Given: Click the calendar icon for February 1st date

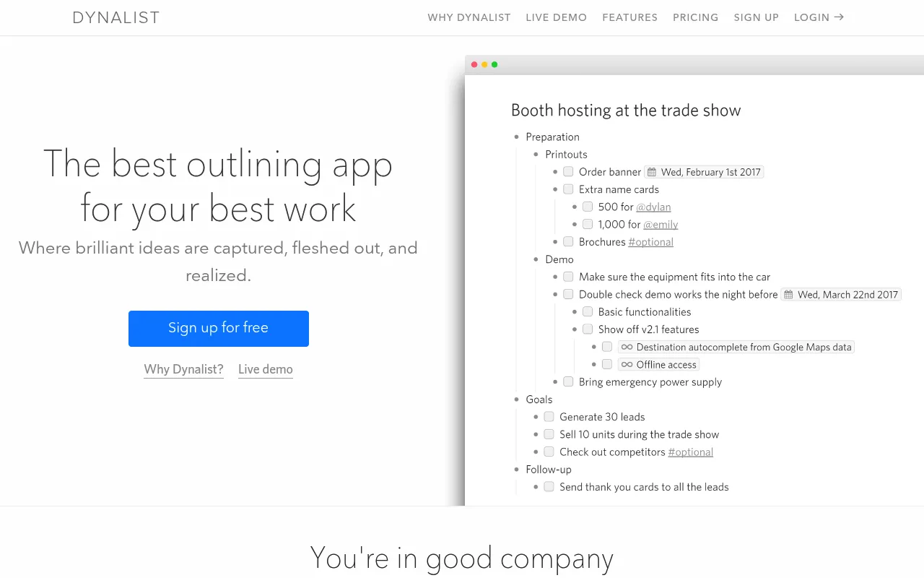Looking at the screenshot, I should pos(652,172).
